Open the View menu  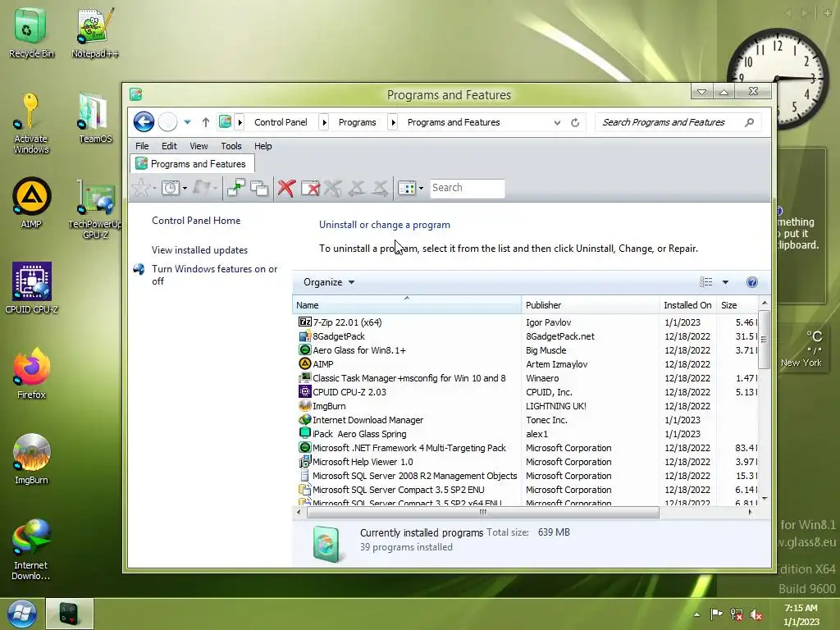tap(199, 146)
